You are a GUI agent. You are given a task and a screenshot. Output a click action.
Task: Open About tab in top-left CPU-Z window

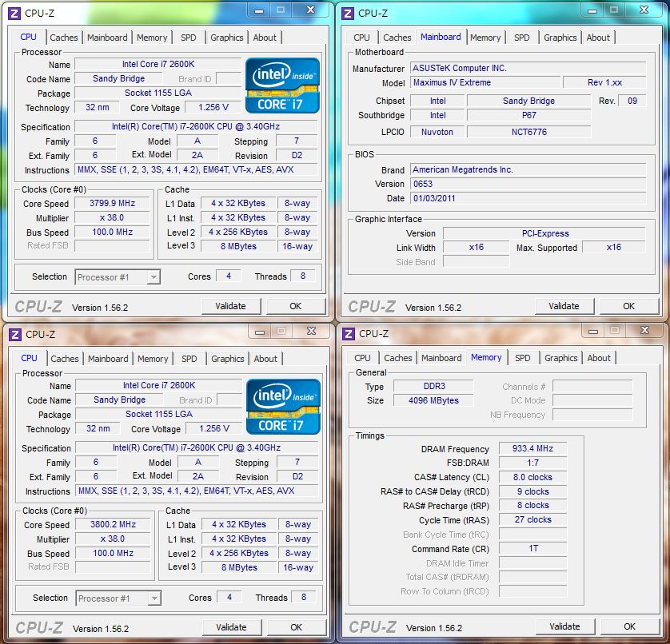click(265, 38)
